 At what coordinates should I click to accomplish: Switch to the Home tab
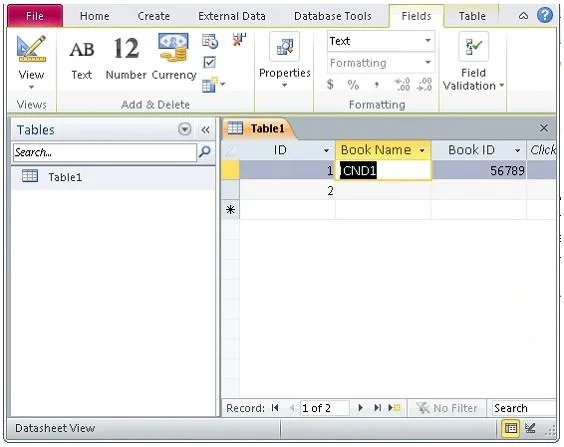point(95,16)
